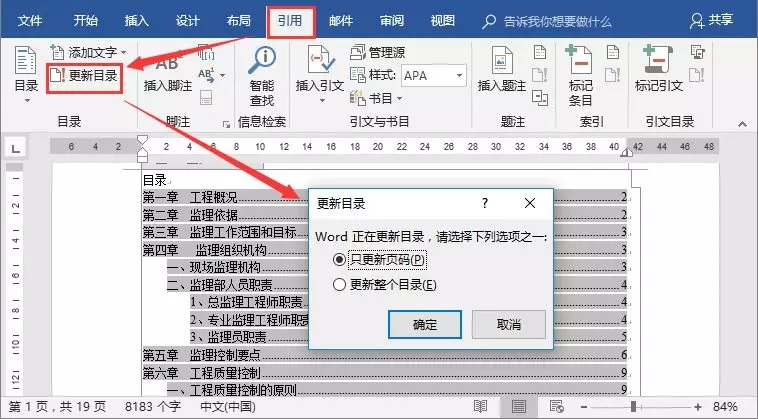Switch to the 审阅 tab
Screen dimensions: 758x419
[392, 20]
